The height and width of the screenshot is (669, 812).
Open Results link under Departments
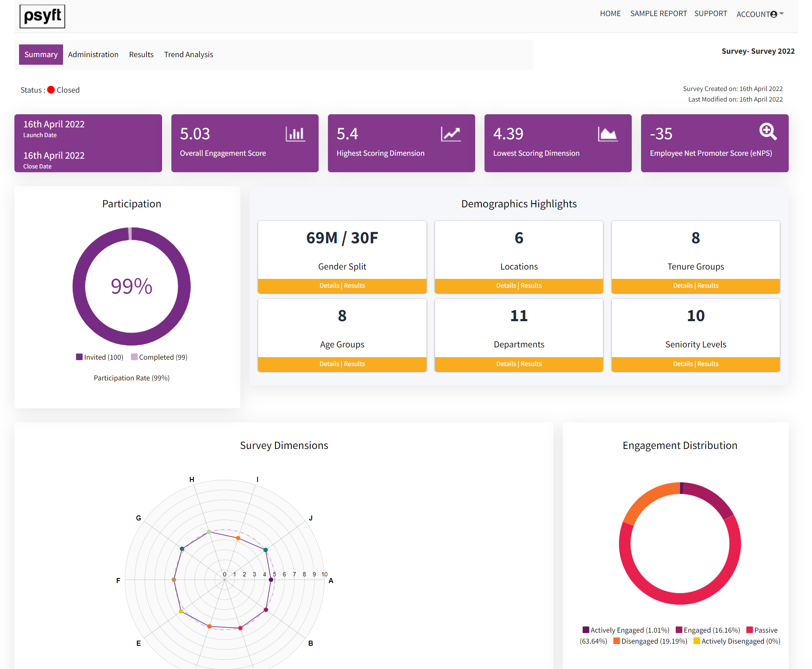(x=531, y=364)
